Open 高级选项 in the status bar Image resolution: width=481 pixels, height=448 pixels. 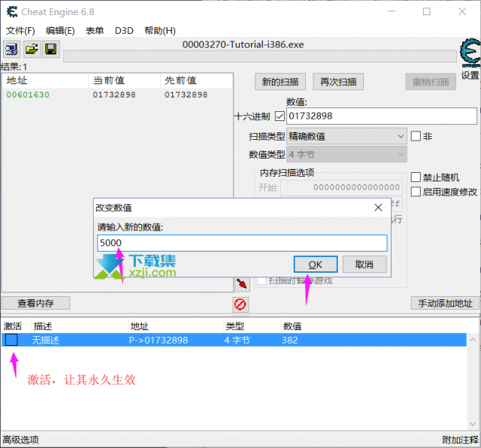(20, 440)
